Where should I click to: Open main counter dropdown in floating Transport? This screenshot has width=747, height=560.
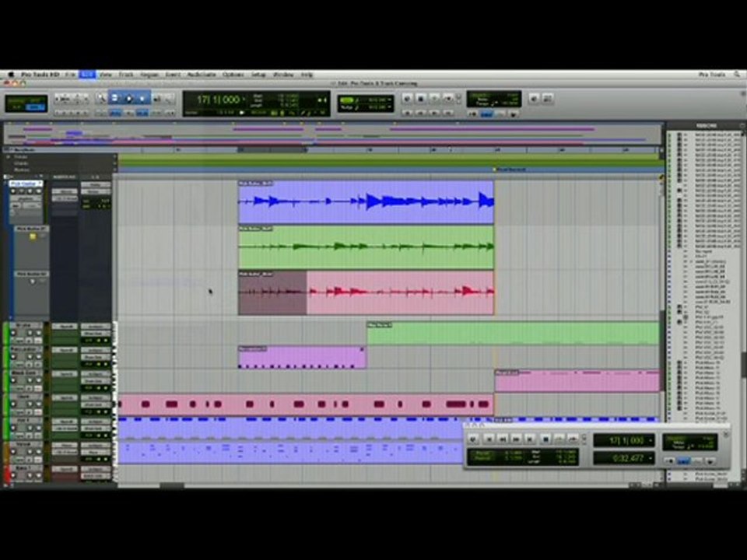pyautogui.click(x=651, y=440)
